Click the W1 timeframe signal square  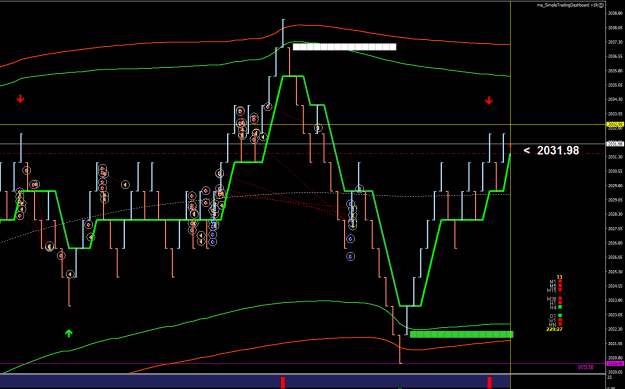(x=560, y=320)
